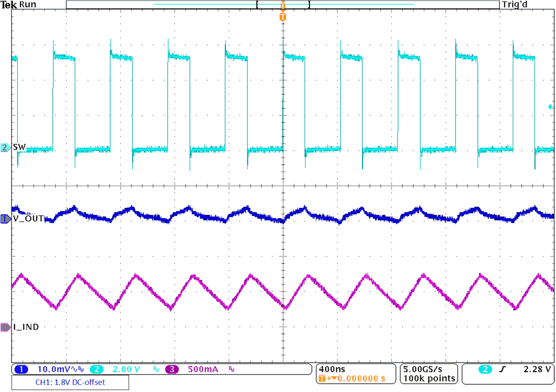Select the Channel 2 SW badge icon
556x392 pixels.
4,148
